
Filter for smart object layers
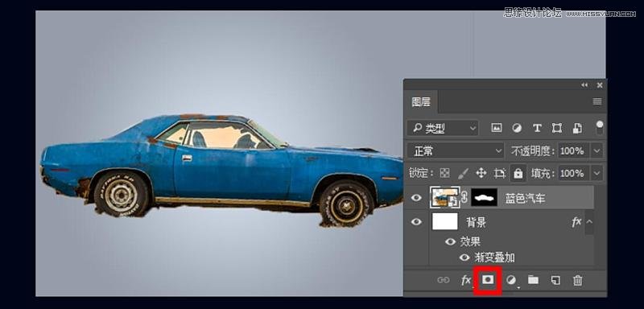[577, 128]
